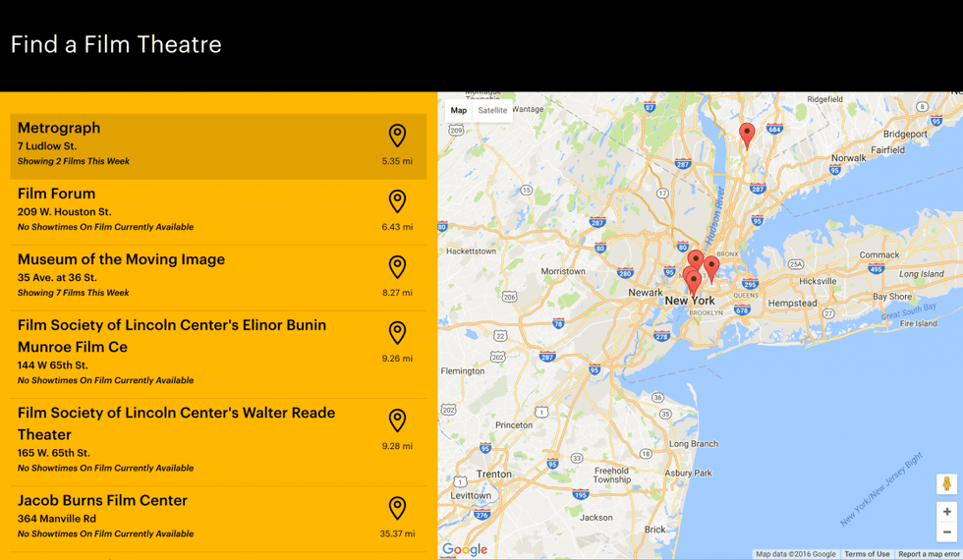Click the pin icon for Museum of the Moving Image

397,267
